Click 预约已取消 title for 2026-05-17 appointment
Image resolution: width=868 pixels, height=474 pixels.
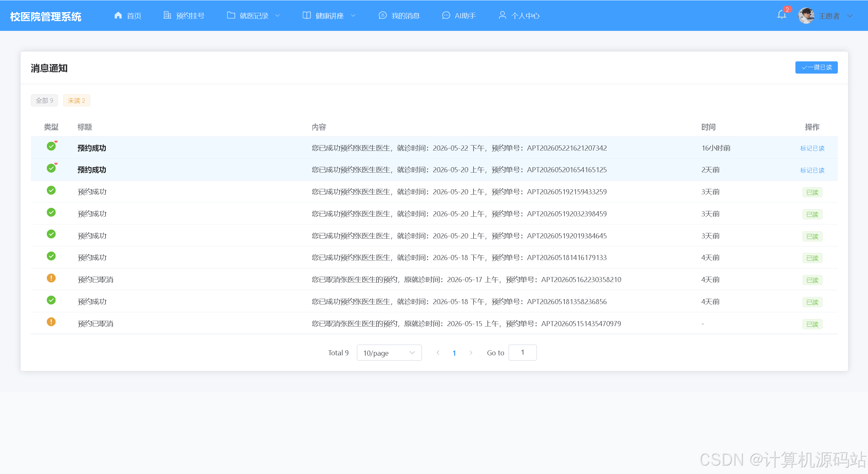point(95,280)
